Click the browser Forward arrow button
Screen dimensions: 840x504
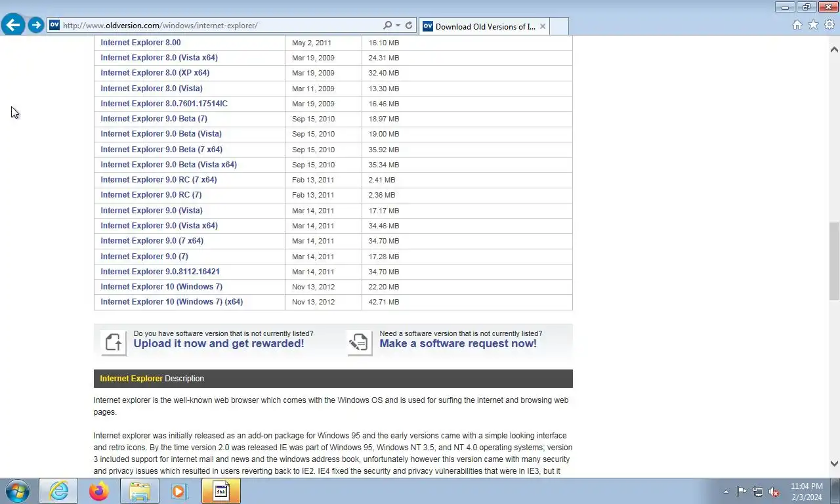[x=36, y=25]
